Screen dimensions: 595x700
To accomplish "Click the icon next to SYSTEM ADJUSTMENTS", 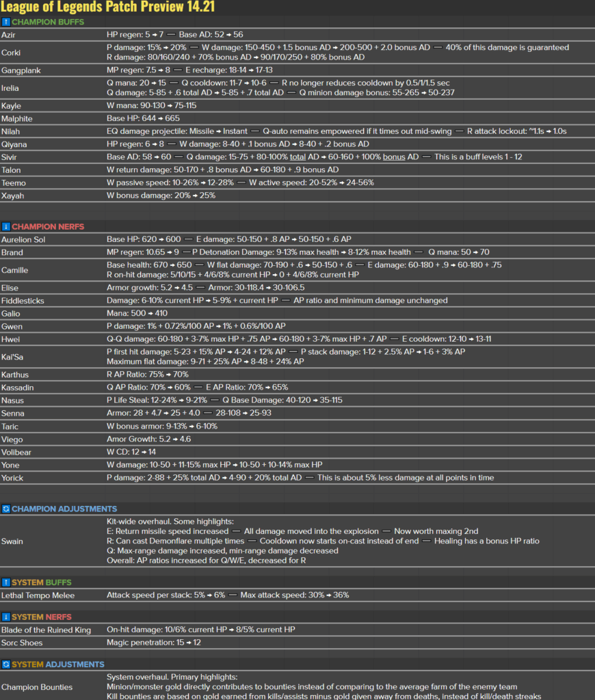I will click(x=8, y=664).
